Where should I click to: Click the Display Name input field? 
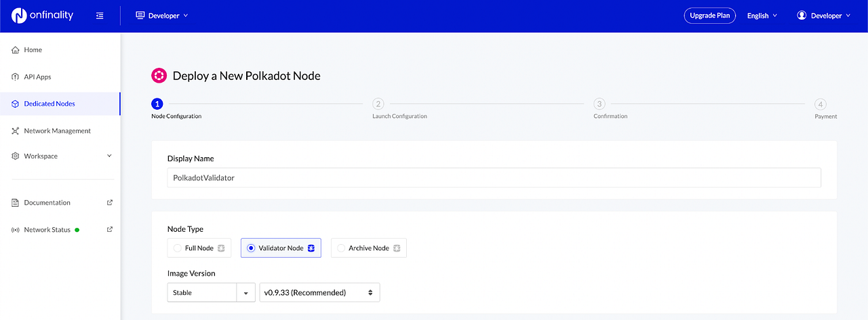pyautogui.click(x=494, y=178)
